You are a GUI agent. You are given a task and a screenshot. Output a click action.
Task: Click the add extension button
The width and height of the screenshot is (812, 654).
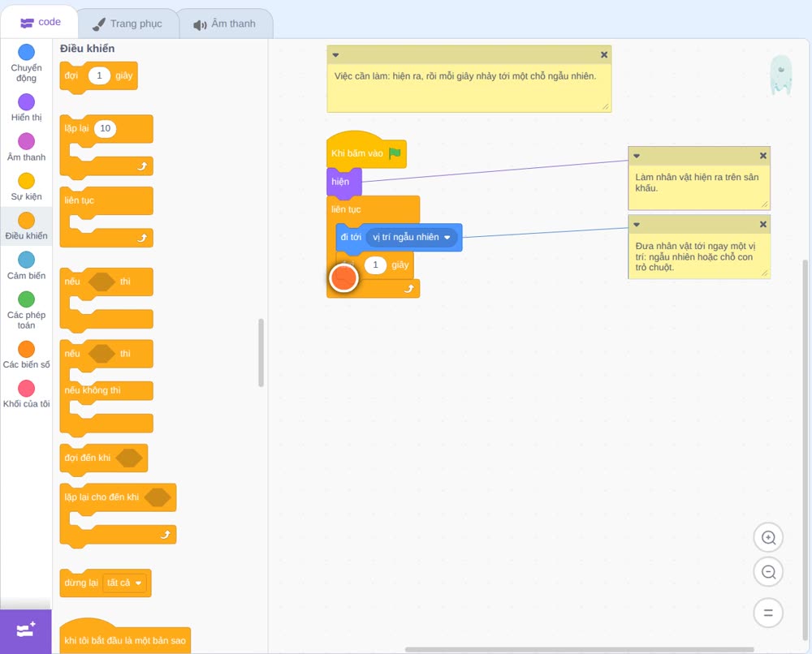tap(26, 630)
